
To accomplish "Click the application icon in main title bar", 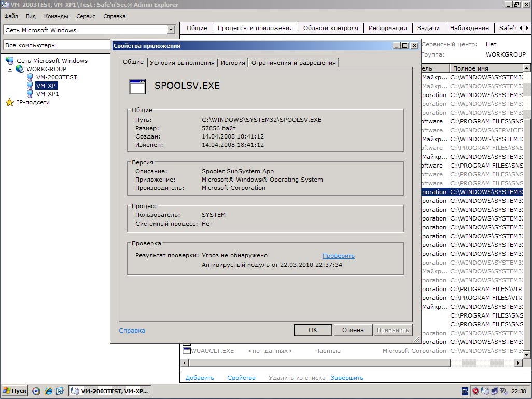I will (5, 5).
